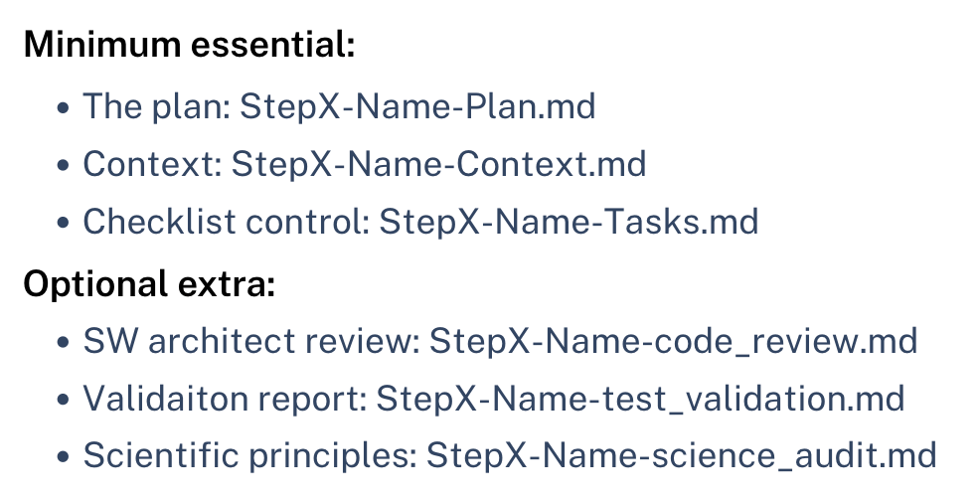Click the bullet before "Scientific principles"
This screenshot has height=501, width=980.
point(63,457)
